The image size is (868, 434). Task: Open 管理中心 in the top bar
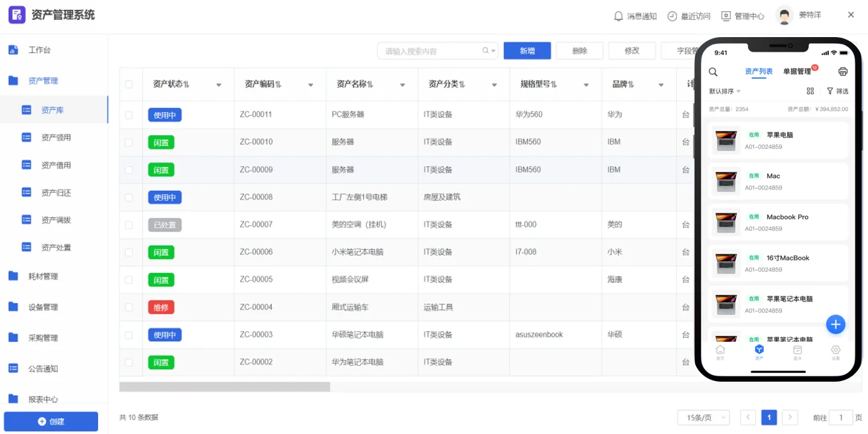pos(743,16)
